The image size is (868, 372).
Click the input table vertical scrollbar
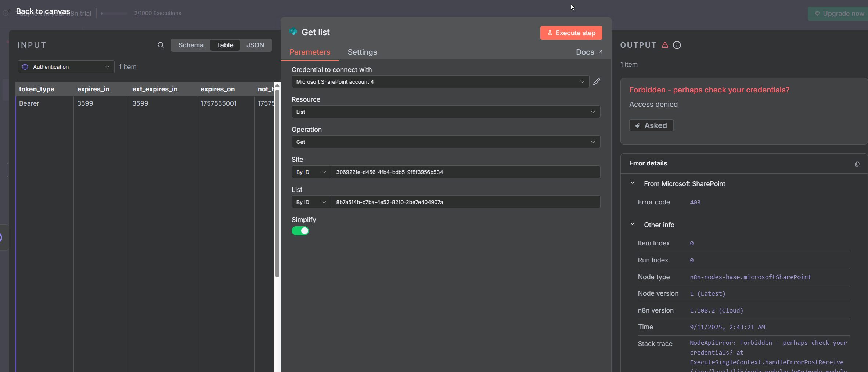[x=277, y=183]
